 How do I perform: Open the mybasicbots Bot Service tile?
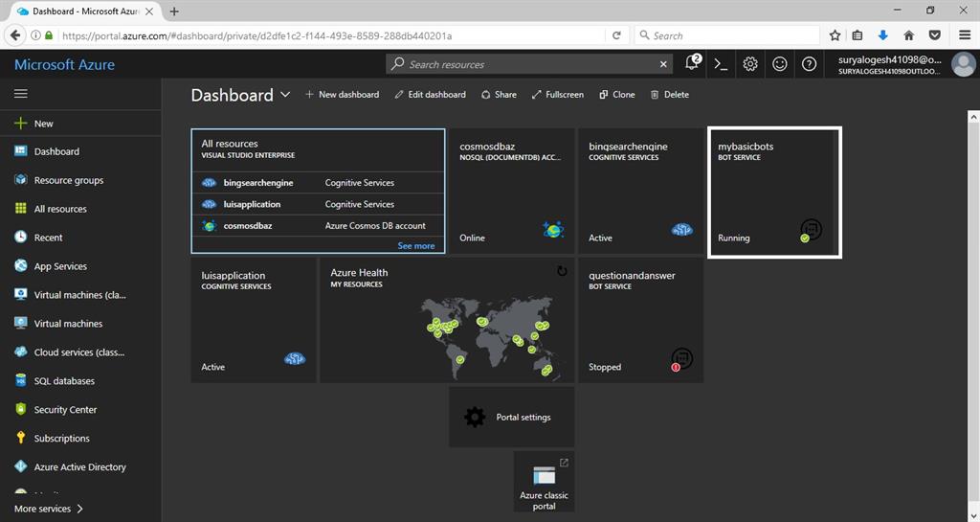774,193
